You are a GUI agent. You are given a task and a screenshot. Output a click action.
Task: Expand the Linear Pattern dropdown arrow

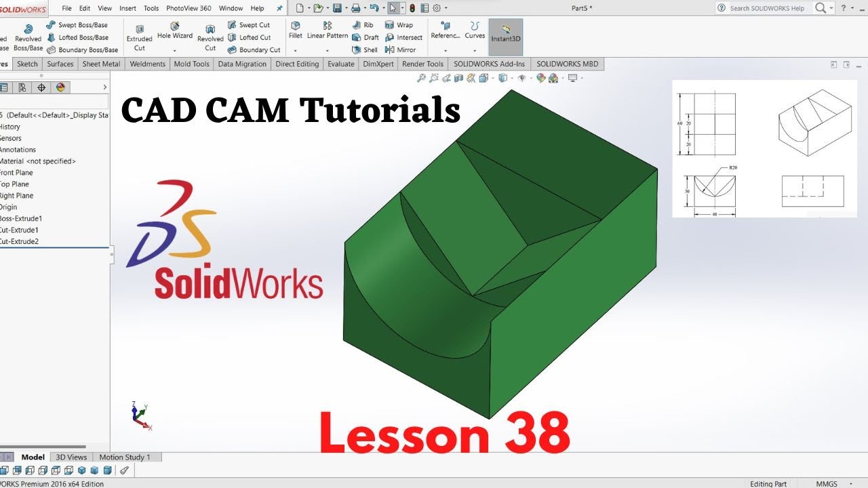pos(328,51)
